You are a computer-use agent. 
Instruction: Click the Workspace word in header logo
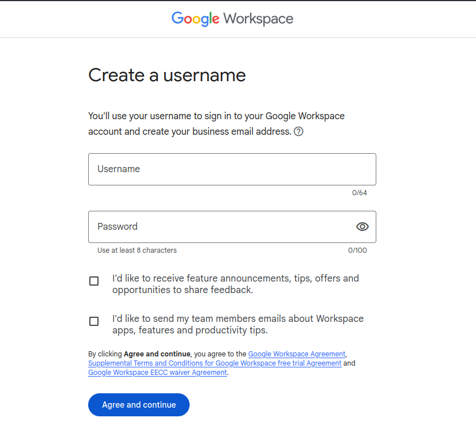coord(258,19)
